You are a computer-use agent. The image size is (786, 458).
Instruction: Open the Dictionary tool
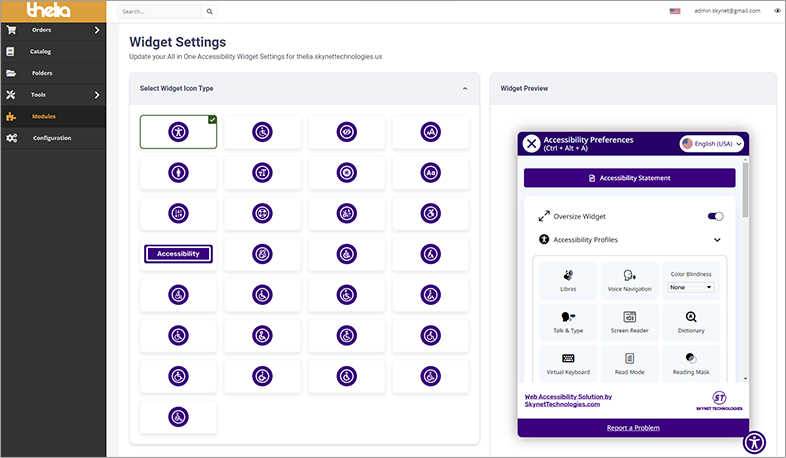click(x=691, y=322)
